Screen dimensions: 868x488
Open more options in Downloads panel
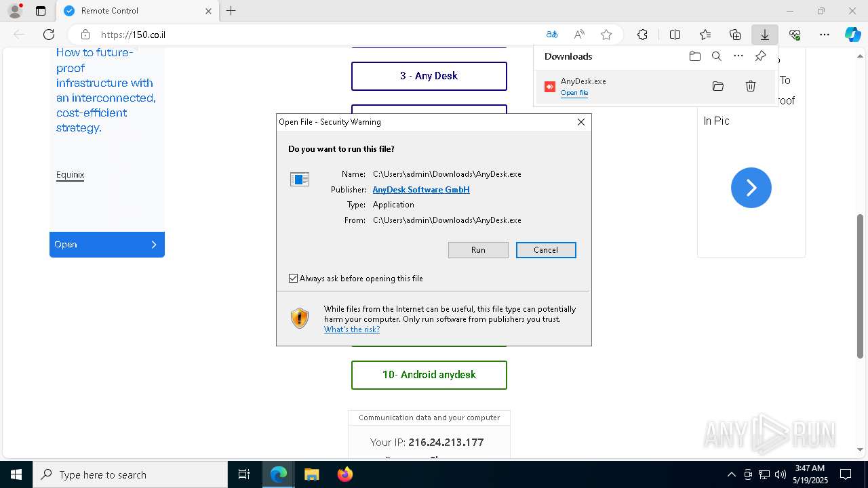[738, 56]
